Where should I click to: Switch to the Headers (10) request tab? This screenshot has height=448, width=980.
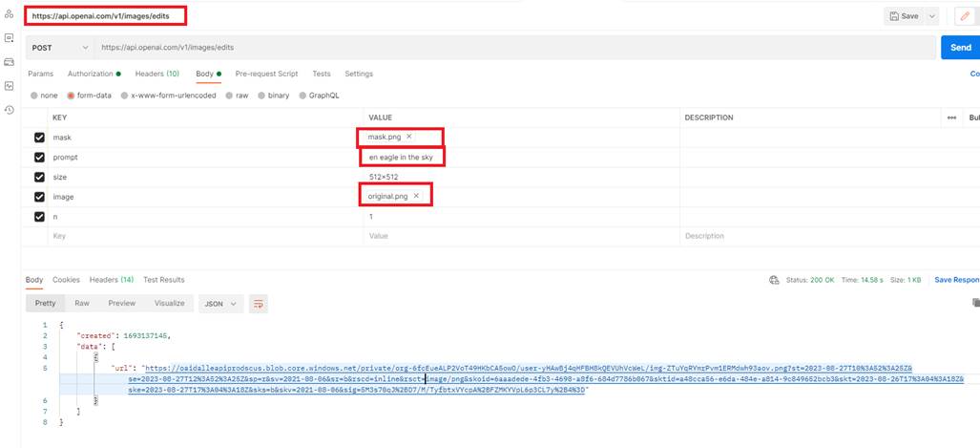click(156, 74)
